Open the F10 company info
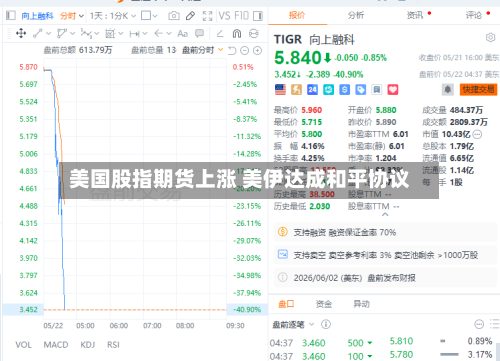 241,16
